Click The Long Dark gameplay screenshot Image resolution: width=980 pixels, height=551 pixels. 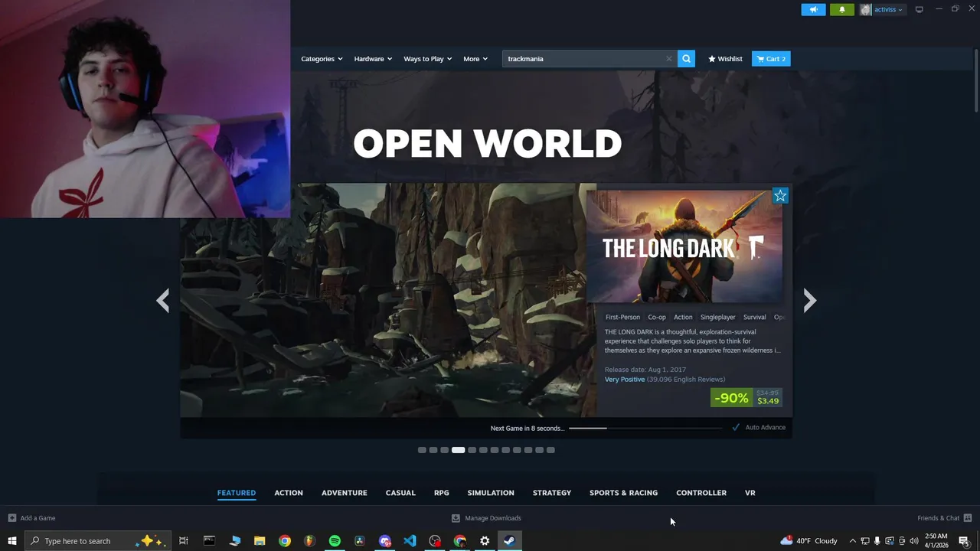(388, 300)
